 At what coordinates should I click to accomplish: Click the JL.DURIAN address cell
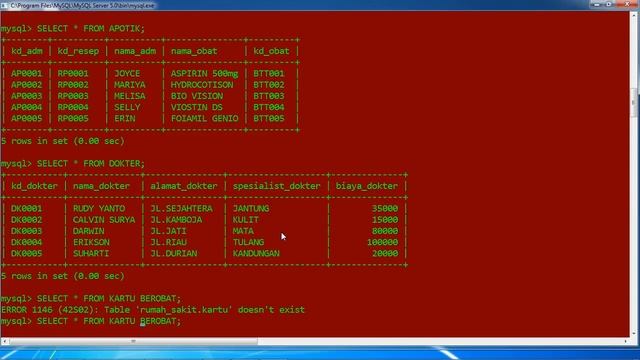click(174, 253)
